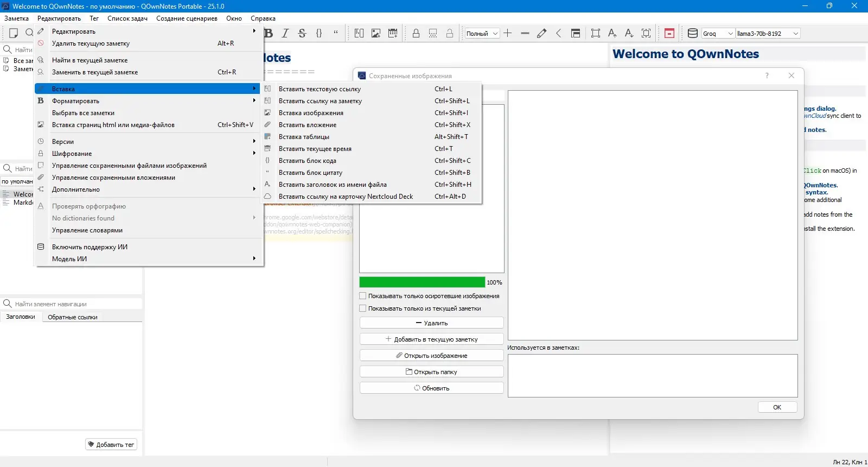
Task: Decrease note text size icon
Action: pyautogui.click(x=629, y=33)
